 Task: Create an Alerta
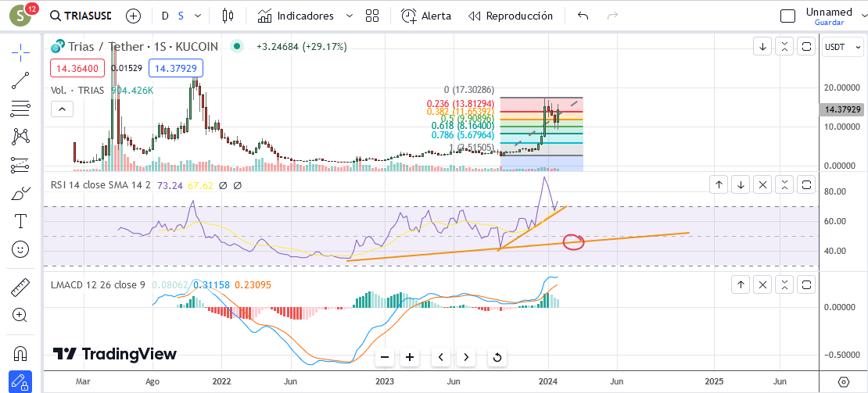point(425,16)
